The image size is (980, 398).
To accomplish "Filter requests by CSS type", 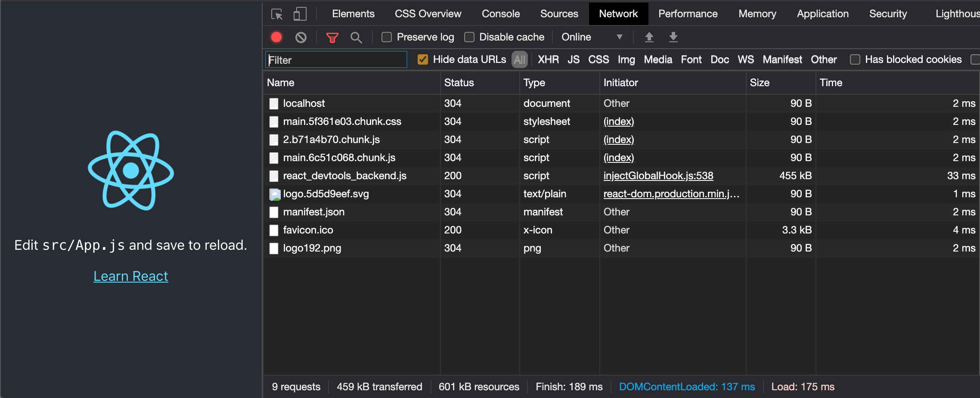I will pos(599,59).
